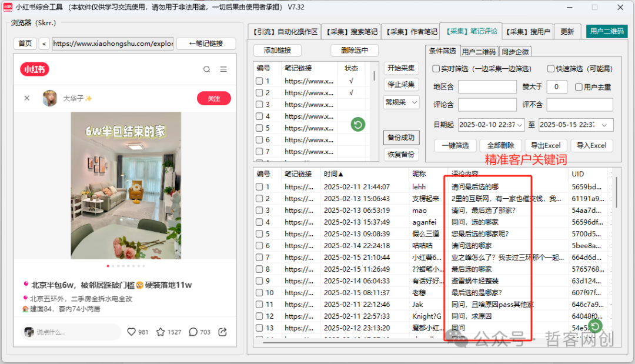The width and height of the screenshot is (635, 364).
Task: Tick checkbox for link row 1
Action: [x=259, y=81]
